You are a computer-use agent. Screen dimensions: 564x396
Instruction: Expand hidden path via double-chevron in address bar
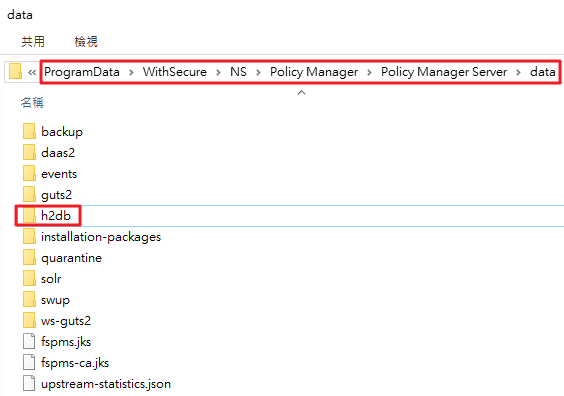tap(32, 72)
